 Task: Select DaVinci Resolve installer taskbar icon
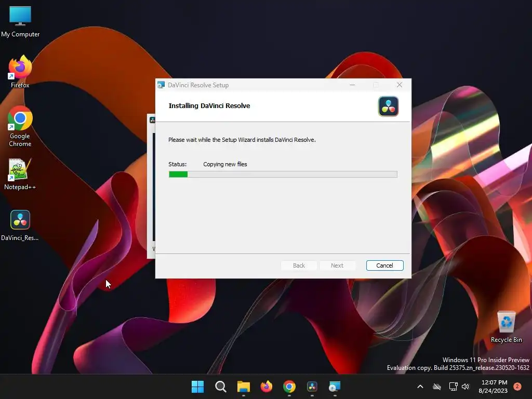point(312,387)
